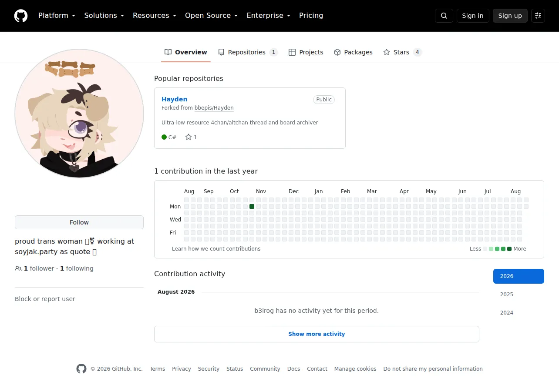Switch to the Packages tab

pyautogui.click(x=354, y=52)
